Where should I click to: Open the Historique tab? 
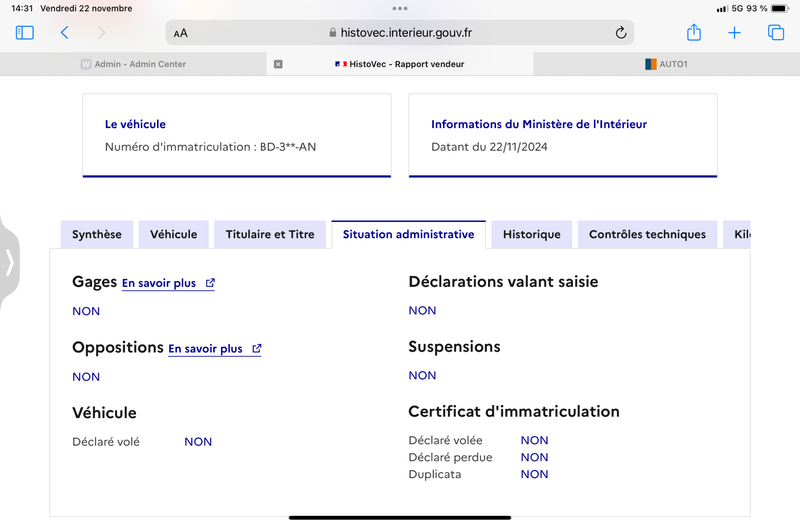(x=532, y=234)
